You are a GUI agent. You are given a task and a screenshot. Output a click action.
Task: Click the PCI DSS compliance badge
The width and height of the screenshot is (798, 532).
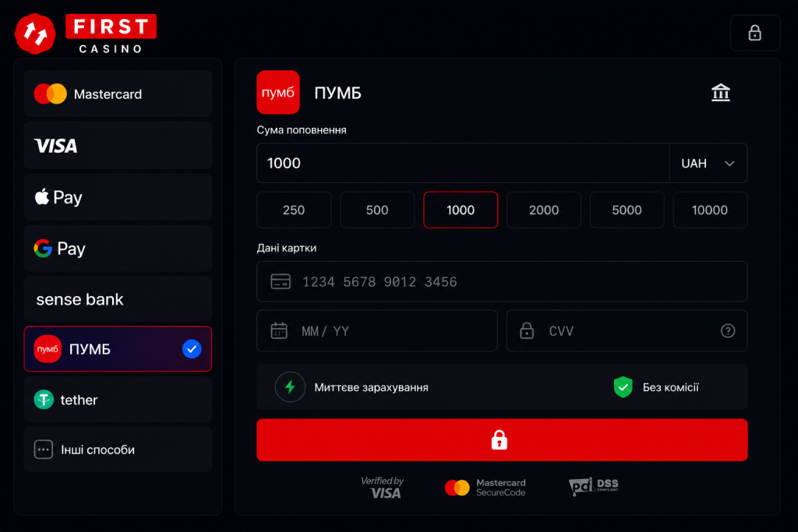(593, 486)
